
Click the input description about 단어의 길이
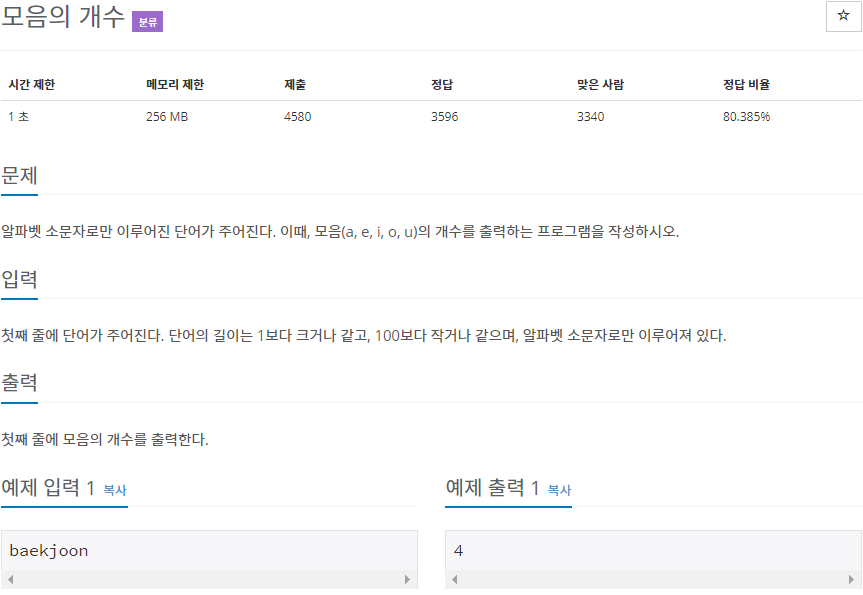364,335
